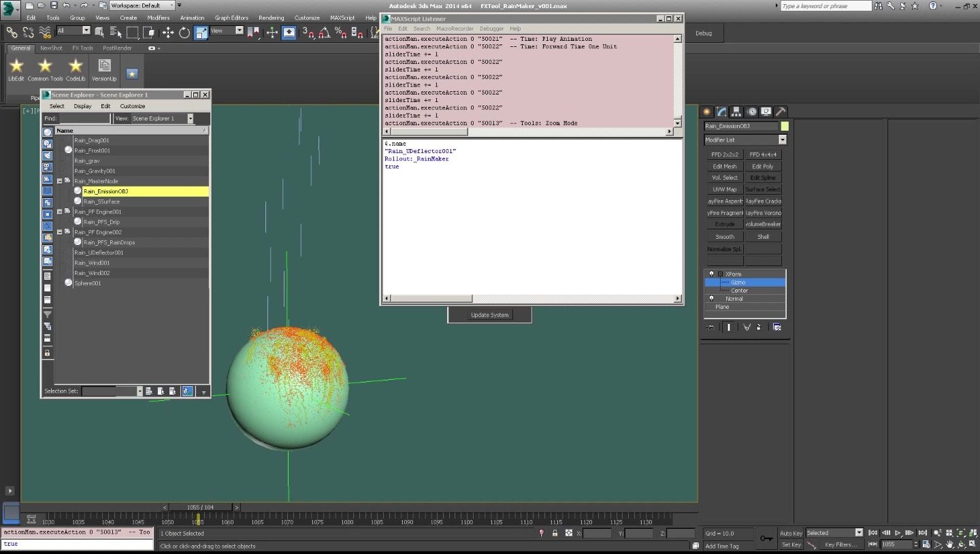Launch the LibEdit star tool
The height and width of the screenshot is (554, 980).
(16, 70)
